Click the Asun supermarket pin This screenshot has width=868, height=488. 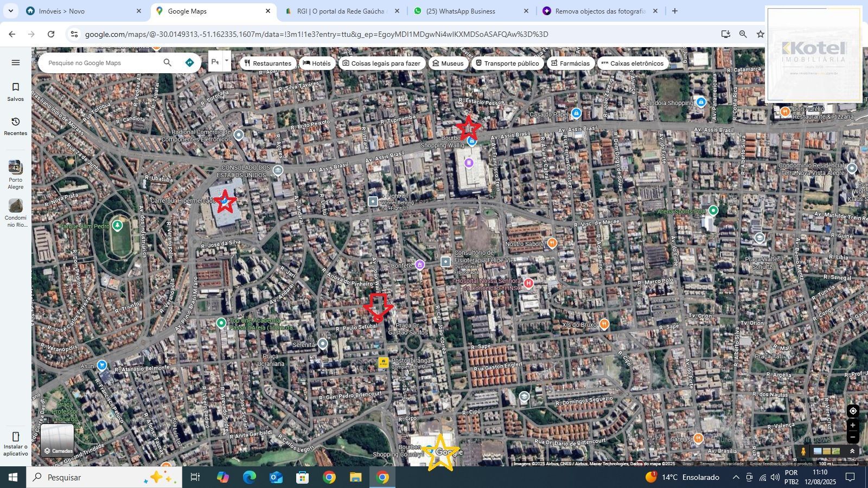point(102,365)
